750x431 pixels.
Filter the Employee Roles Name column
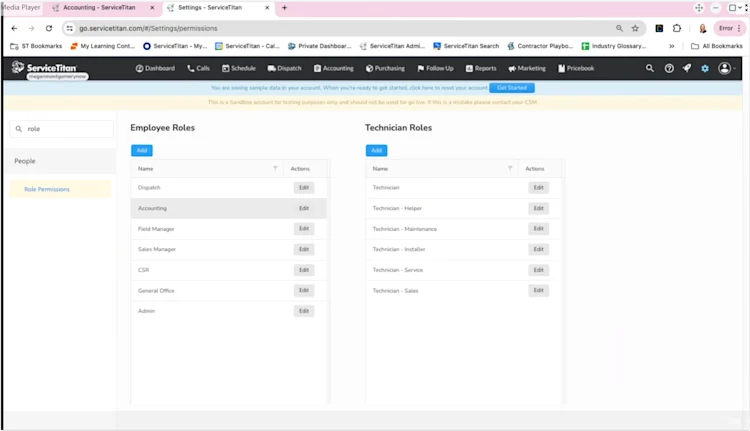click(x=275, y=168)
